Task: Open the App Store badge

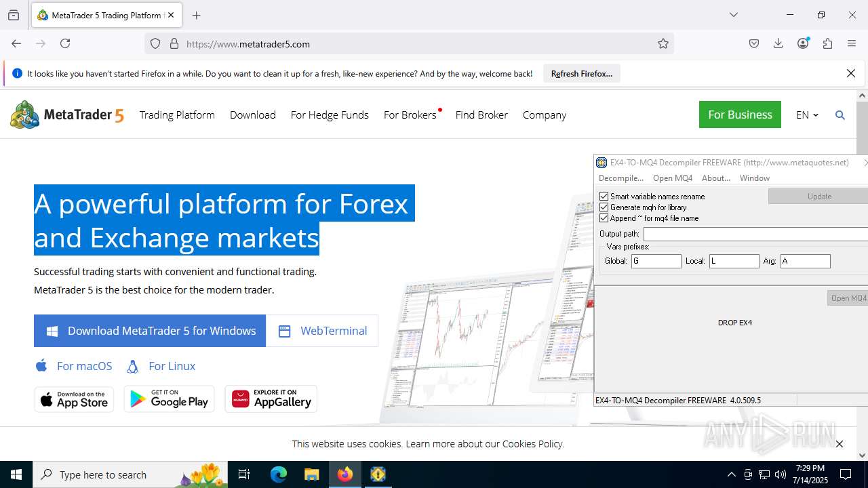Action: click(x=74, y=399)
